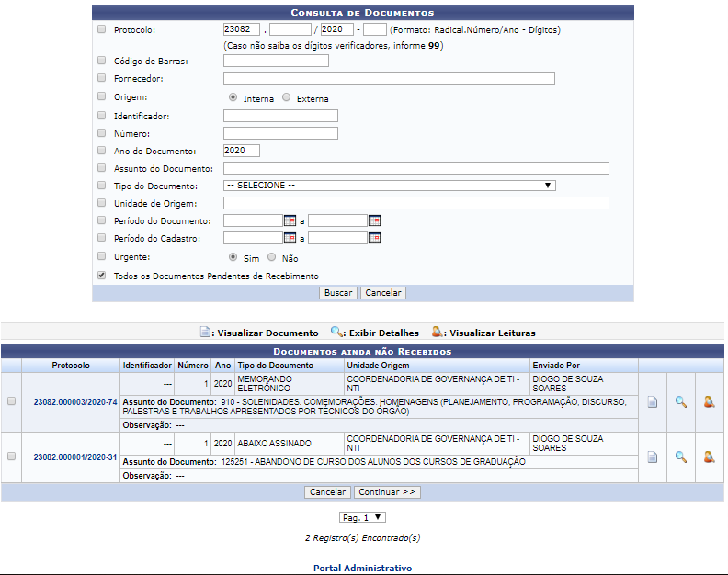
Task: Click the MEMORANDO ELETRÔNICO cell
Action: (x=290, y=384)
